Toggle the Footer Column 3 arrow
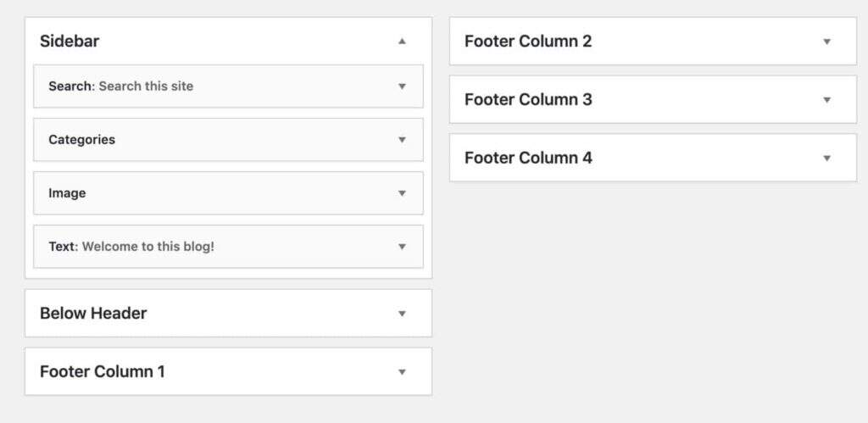This screenshot has height=423, width=868. (x=826, y=100)
